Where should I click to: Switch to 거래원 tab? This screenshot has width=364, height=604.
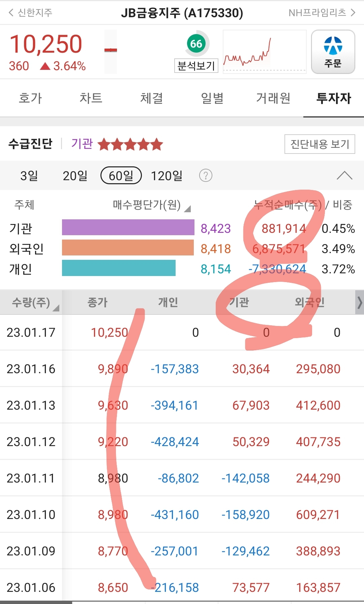point(273,98)
